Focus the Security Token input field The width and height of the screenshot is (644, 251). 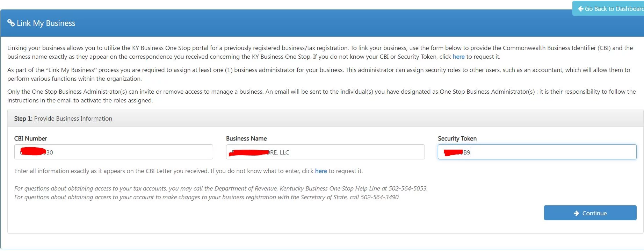(537, 152)
